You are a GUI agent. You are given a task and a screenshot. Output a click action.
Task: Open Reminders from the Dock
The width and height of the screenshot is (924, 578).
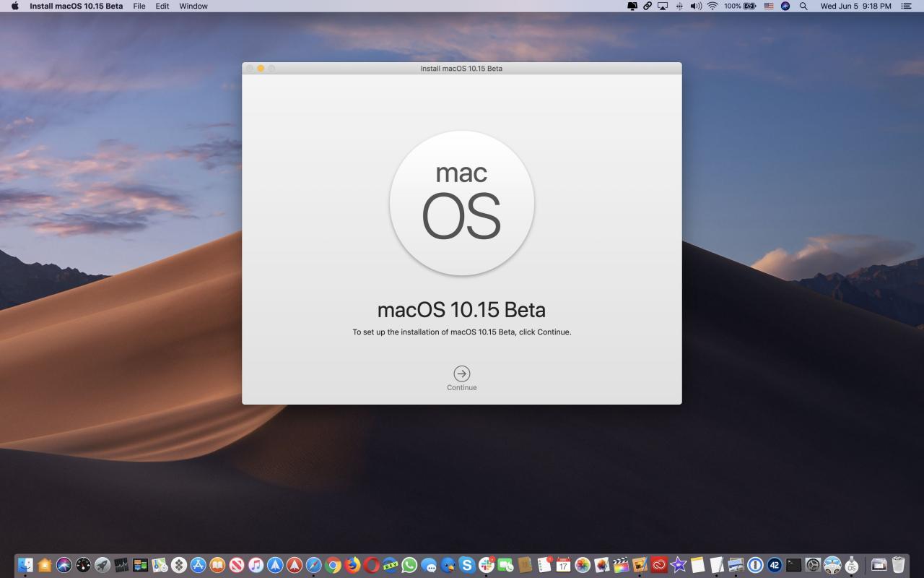pyautogui.click(x=544, y=565)
